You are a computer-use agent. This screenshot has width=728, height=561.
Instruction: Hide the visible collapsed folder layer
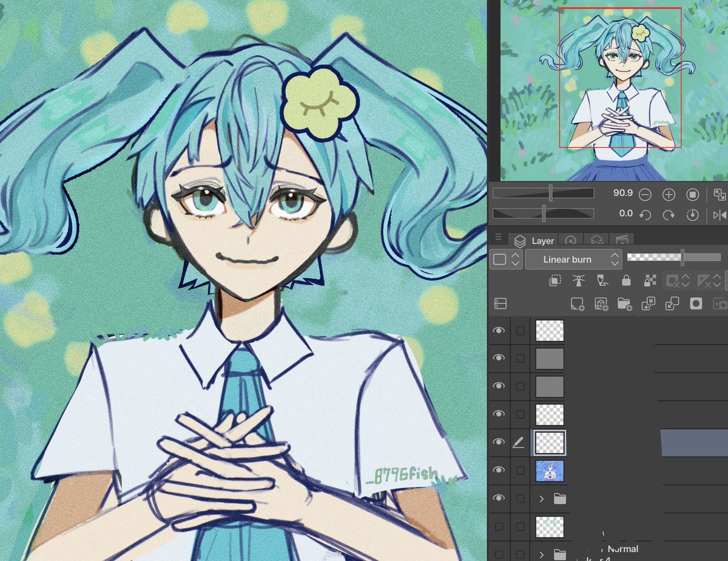tap(499, 498)
